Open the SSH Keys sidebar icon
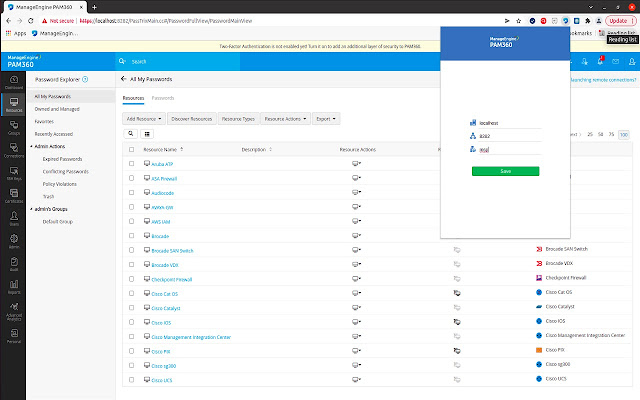 (14, 173)
